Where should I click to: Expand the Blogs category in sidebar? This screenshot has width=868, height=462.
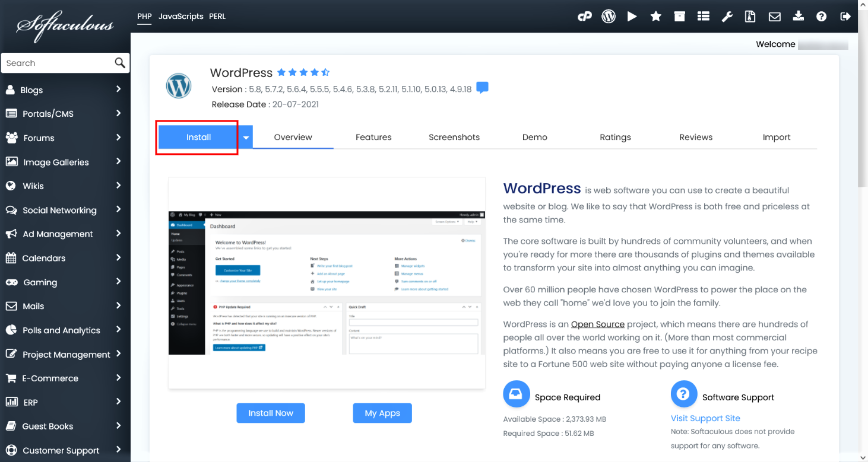[65, 90]
